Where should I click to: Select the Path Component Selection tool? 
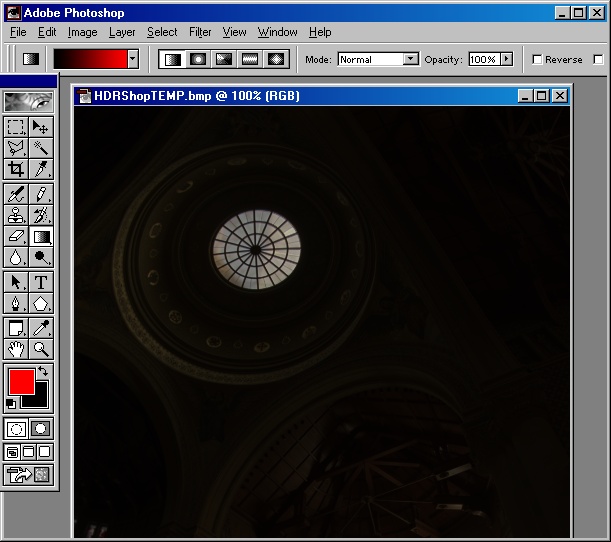pos(16,282)
